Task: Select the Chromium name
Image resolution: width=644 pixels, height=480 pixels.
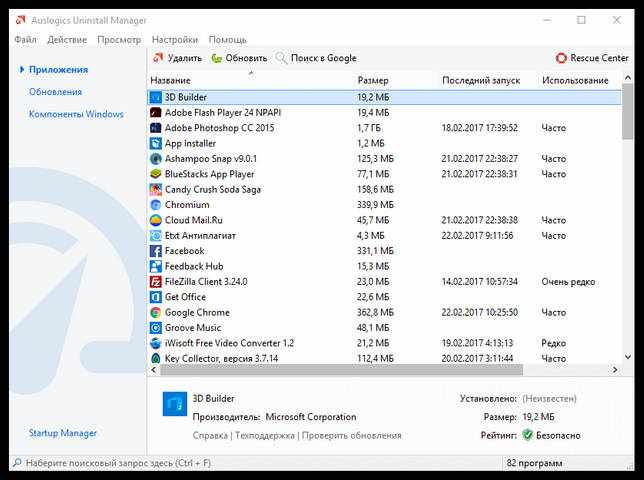Action: tap(187, 204)
